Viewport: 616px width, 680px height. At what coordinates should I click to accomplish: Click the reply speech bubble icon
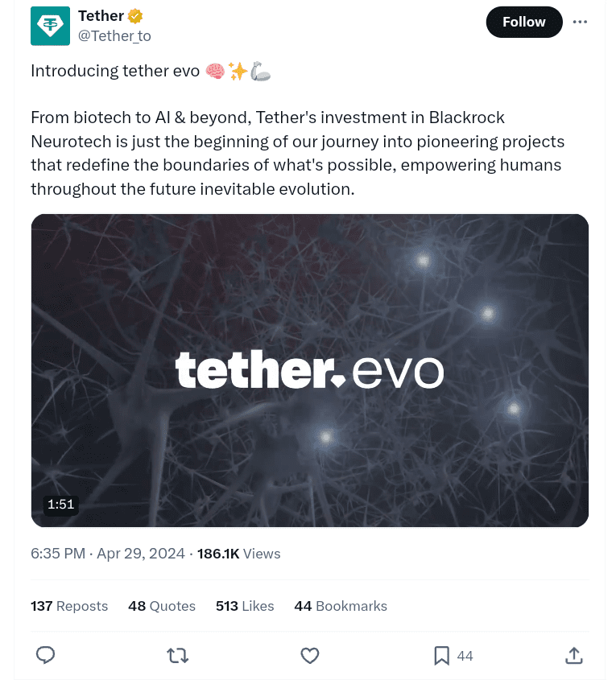46,655
